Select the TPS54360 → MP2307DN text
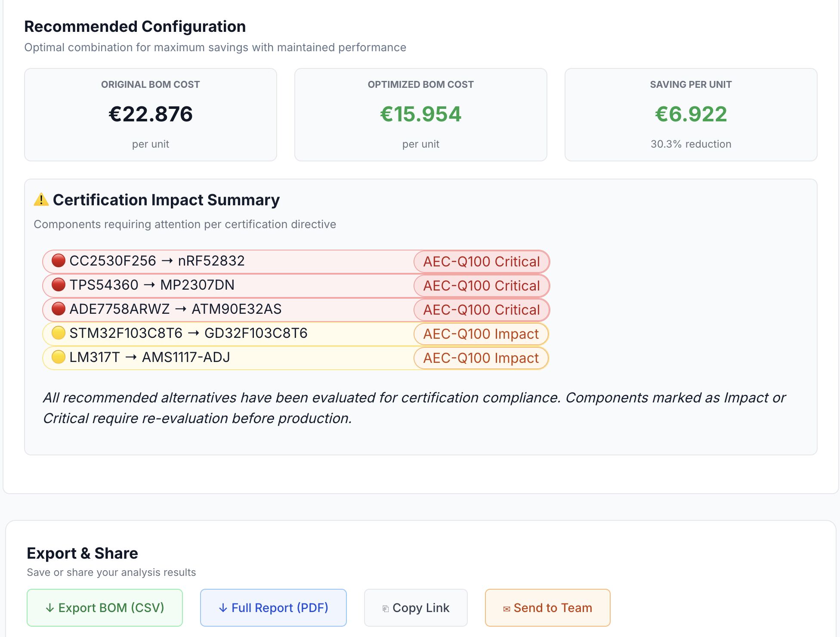 pyautogui.click(x=152, y=285)
